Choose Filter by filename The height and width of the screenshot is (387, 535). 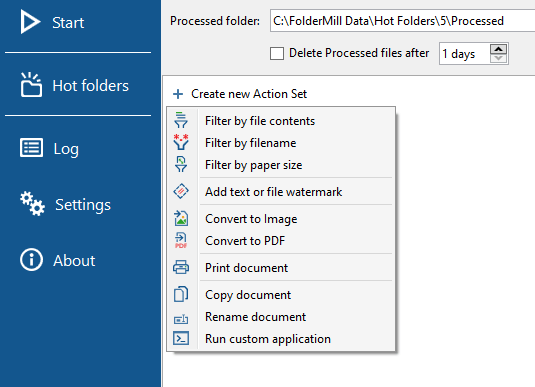pyautogui.click(x=281, y=143)
